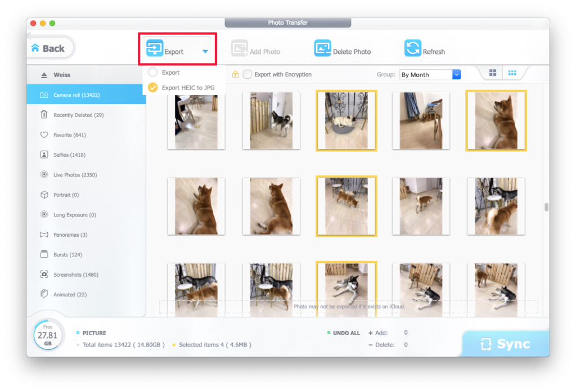576x392 pixels.
Task: Enable Export with Encryption checkbox
Action: pos(247,74)
